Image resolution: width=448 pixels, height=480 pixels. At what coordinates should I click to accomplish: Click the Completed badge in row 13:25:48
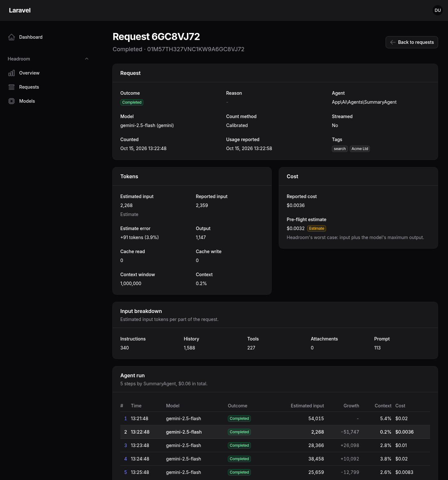coord(239,472)
